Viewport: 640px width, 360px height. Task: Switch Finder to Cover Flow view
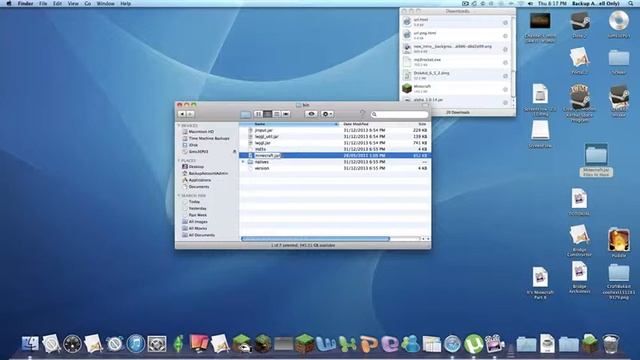[286, 114]
